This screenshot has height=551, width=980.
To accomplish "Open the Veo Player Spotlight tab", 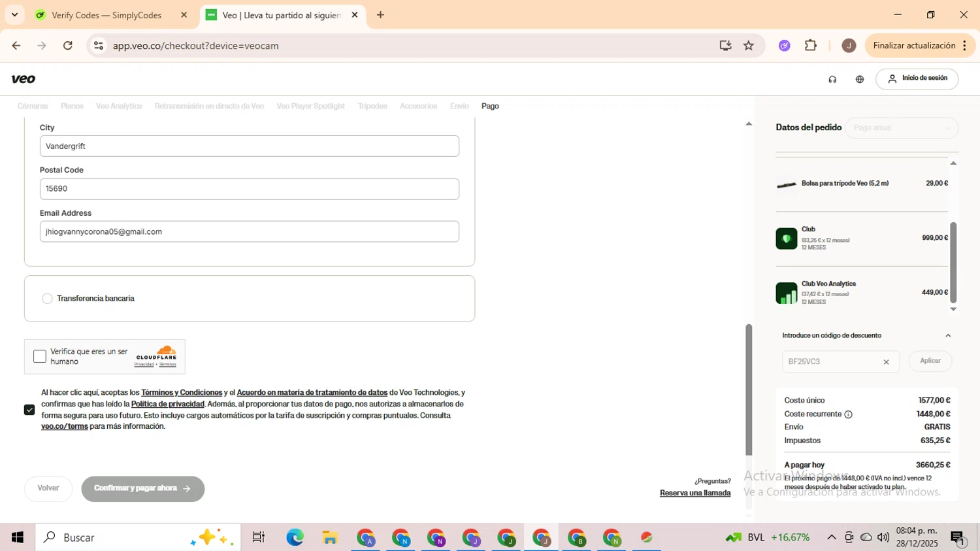I will click(x=310, y=106).
